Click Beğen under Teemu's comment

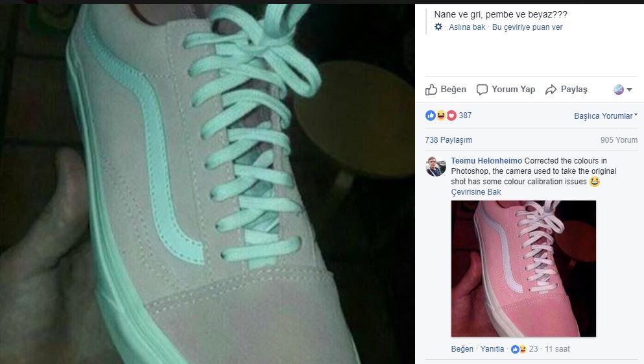(x=462, y=349)
